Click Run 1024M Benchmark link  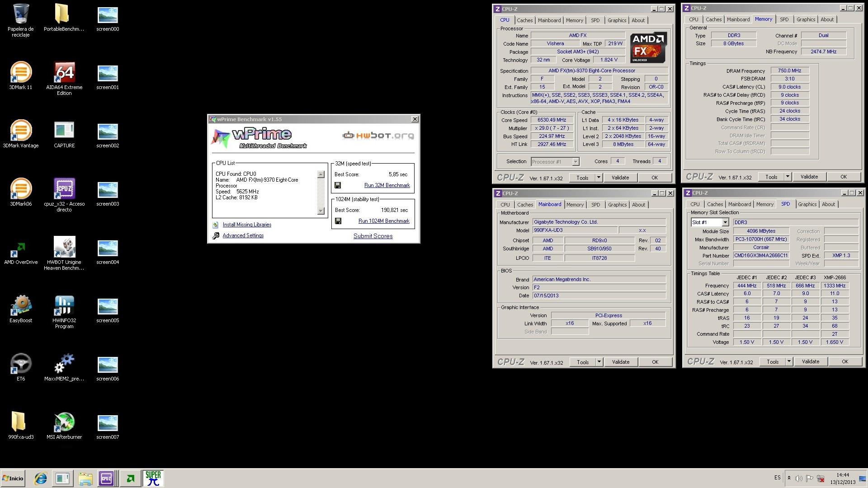[x=384, y=221]
